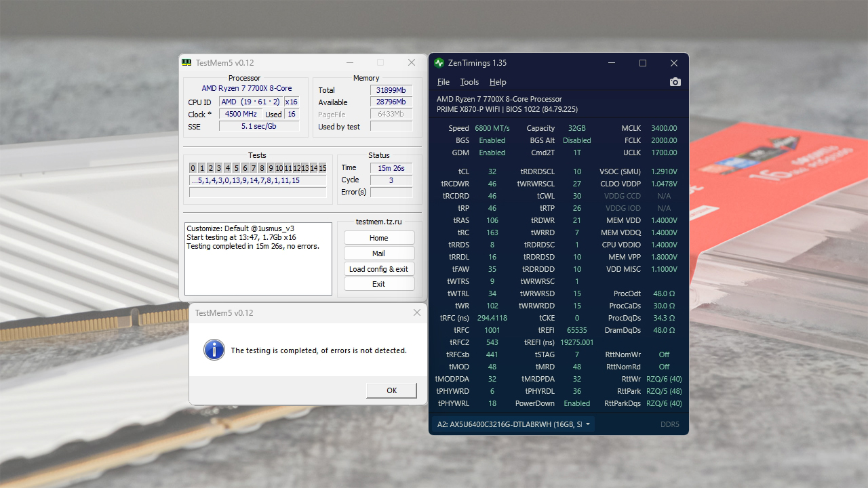Click the blue info icon in dialog
This screenshot has width=868, height=488.
point(214,350)
